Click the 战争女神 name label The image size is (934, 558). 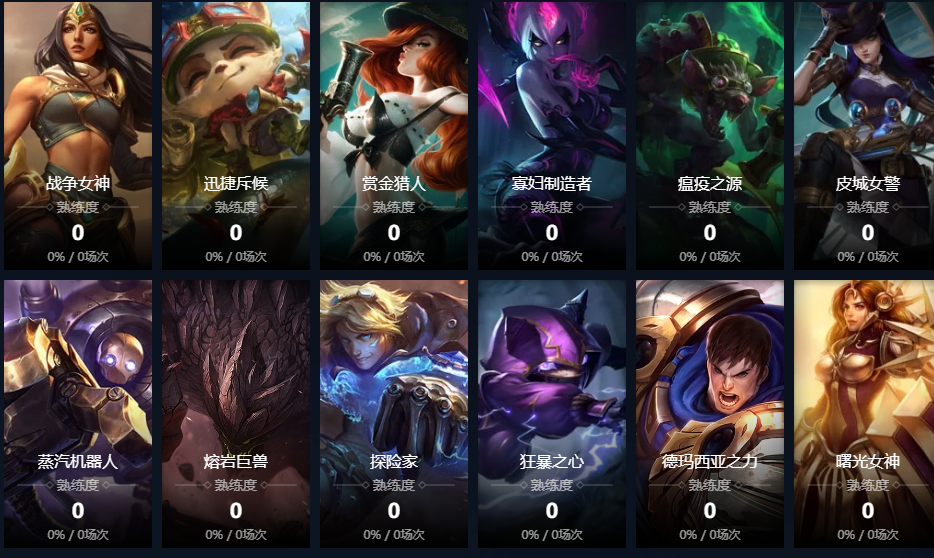(x=78, y=183)
